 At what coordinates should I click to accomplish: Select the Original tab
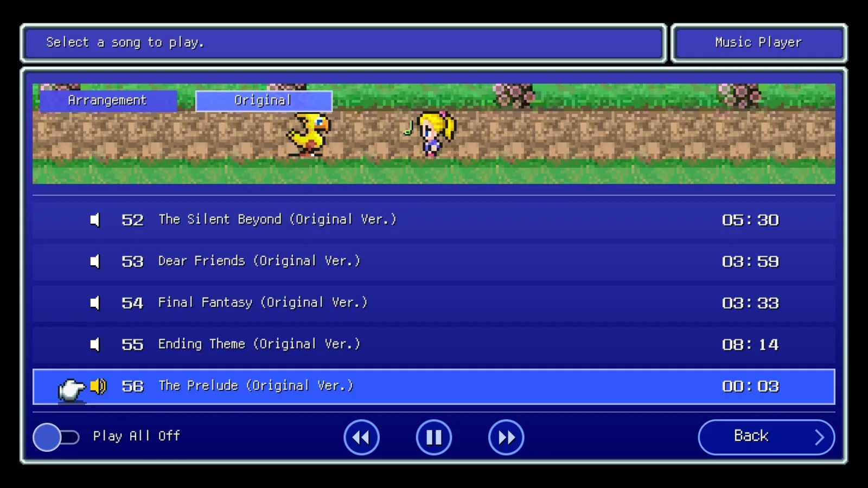pos(264,100)
